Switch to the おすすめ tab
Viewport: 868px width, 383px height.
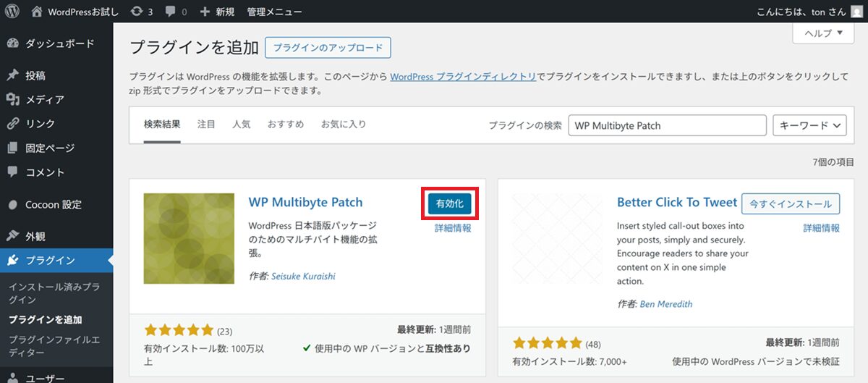285,125
